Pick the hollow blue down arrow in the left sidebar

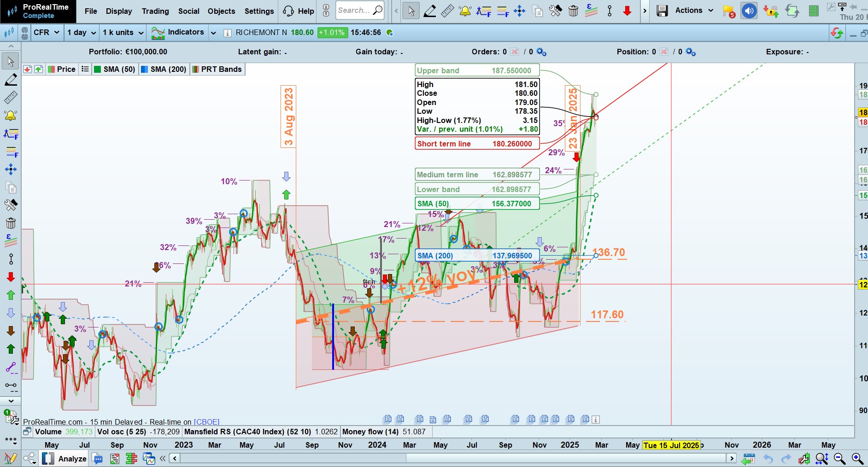(x=11, y=313)
